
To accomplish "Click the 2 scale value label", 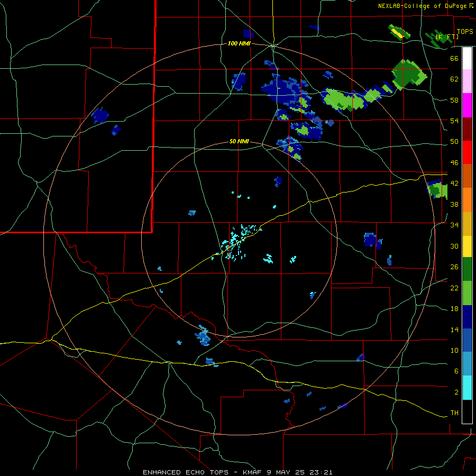I will 456,392.
